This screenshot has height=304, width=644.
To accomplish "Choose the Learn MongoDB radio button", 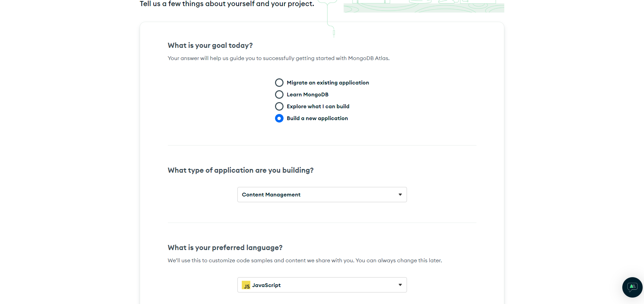I will pos(279,95).
